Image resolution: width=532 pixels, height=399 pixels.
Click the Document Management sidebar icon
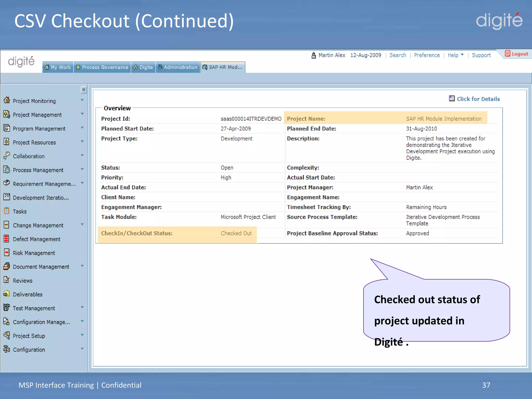point(7,266)
